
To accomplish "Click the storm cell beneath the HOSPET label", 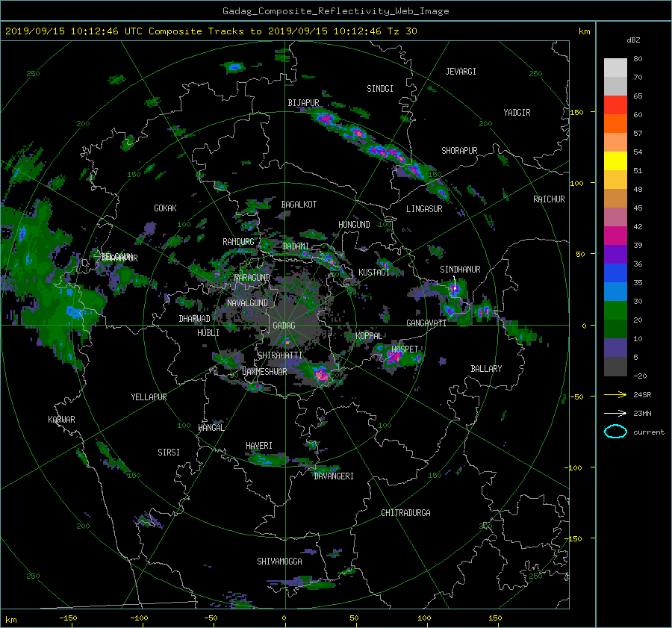I will (393, 358).
